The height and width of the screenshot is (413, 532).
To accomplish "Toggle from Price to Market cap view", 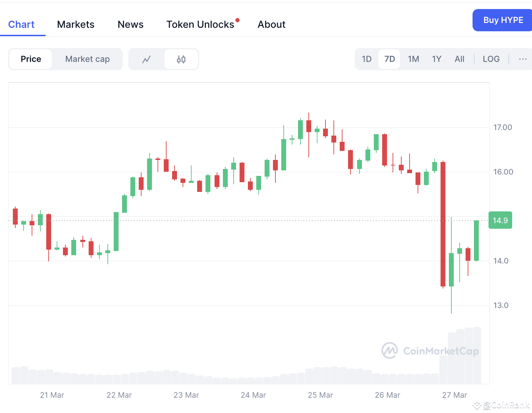I will [x=87, y=59].
